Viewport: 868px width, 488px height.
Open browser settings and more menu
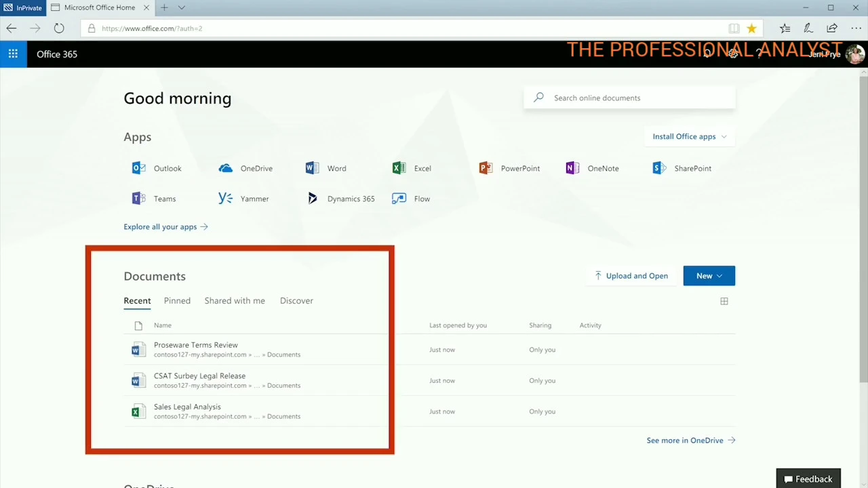(856, 28)
